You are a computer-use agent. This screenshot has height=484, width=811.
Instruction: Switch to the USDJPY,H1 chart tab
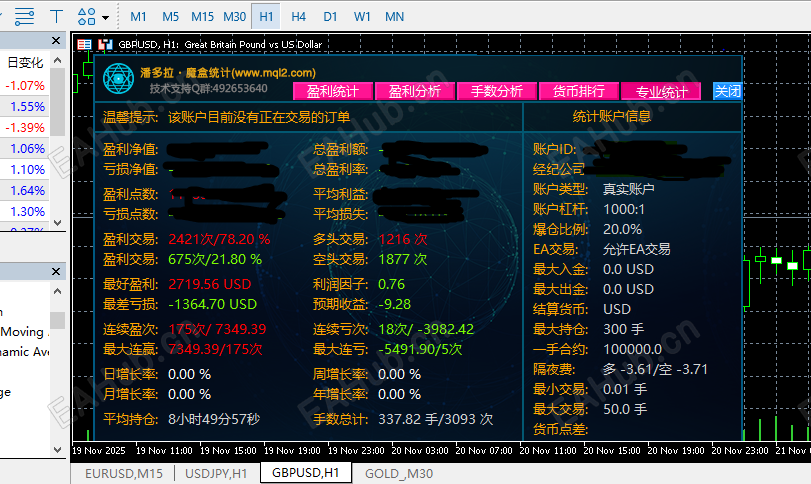point(216,473)
